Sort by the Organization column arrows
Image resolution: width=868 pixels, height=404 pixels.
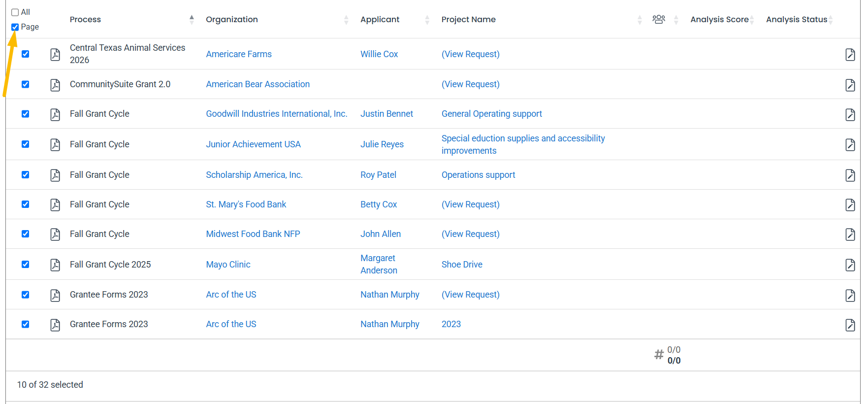coord(346,20)
